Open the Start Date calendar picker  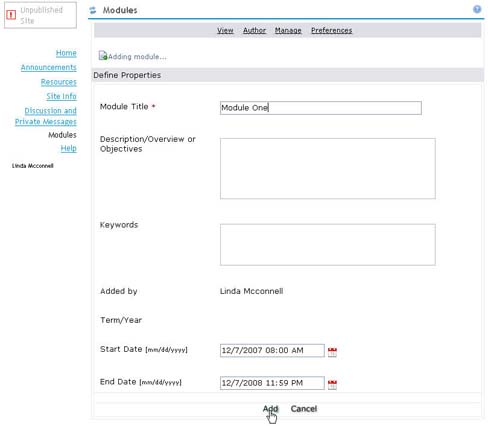(x=332, y=352)
